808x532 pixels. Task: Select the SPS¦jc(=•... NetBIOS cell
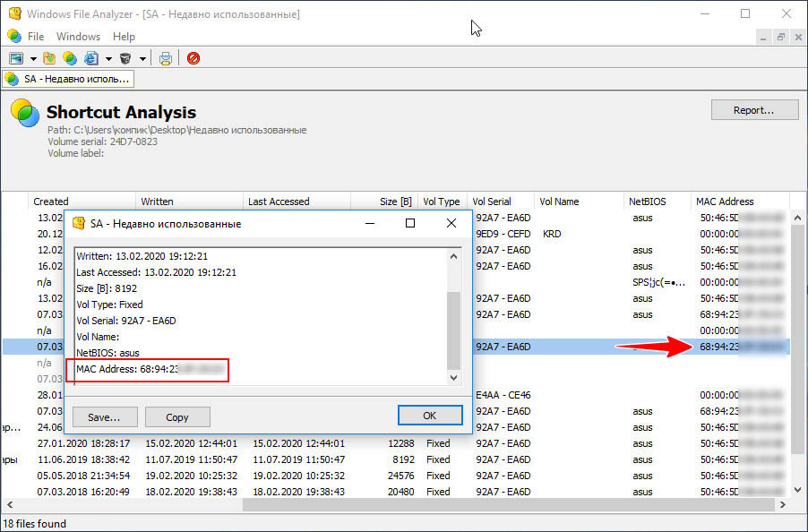point(658,282)
